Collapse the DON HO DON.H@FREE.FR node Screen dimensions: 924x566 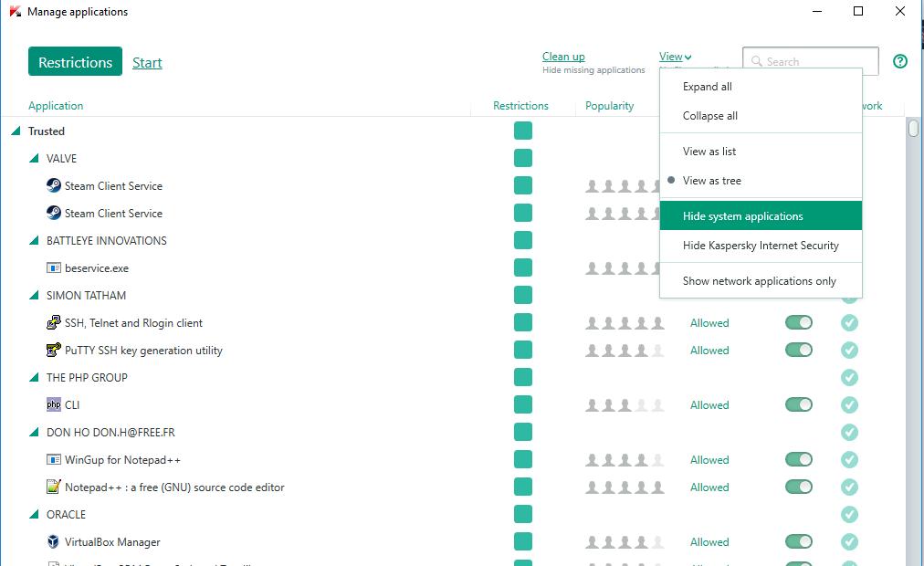pyautogui.click(x=34, y=432)
